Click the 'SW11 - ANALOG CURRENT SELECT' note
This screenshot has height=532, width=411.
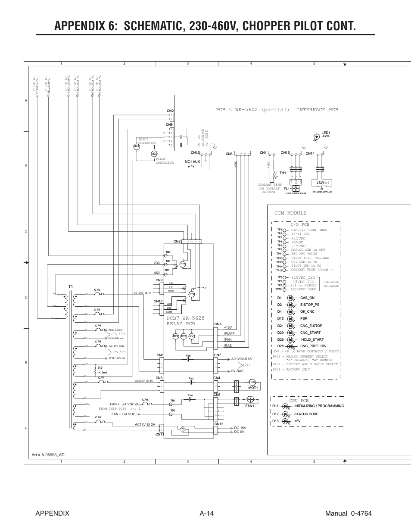coord(300,357)
